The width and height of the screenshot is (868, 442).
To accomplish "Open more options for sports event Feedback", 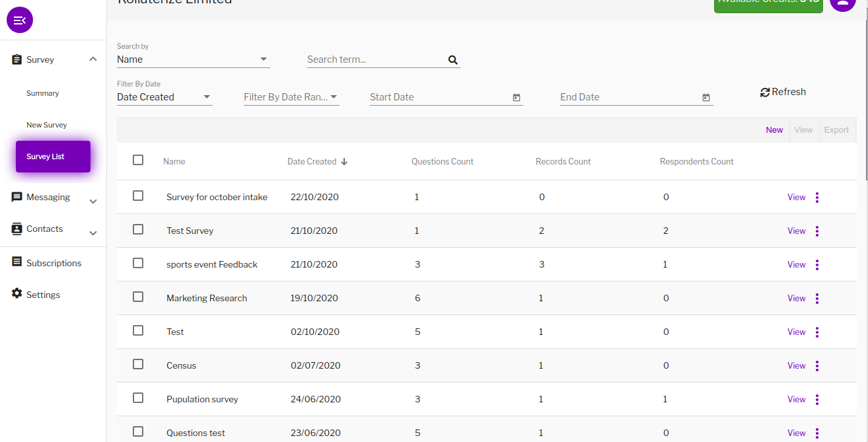I will pyautogui.click(x=817, y=264).
